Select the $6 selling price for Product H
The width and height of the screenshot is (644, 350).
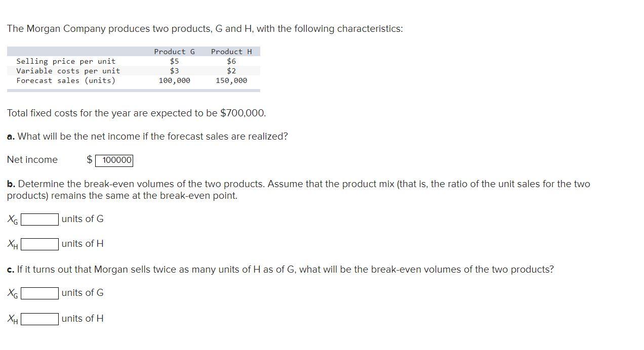(x=230, y=61)
